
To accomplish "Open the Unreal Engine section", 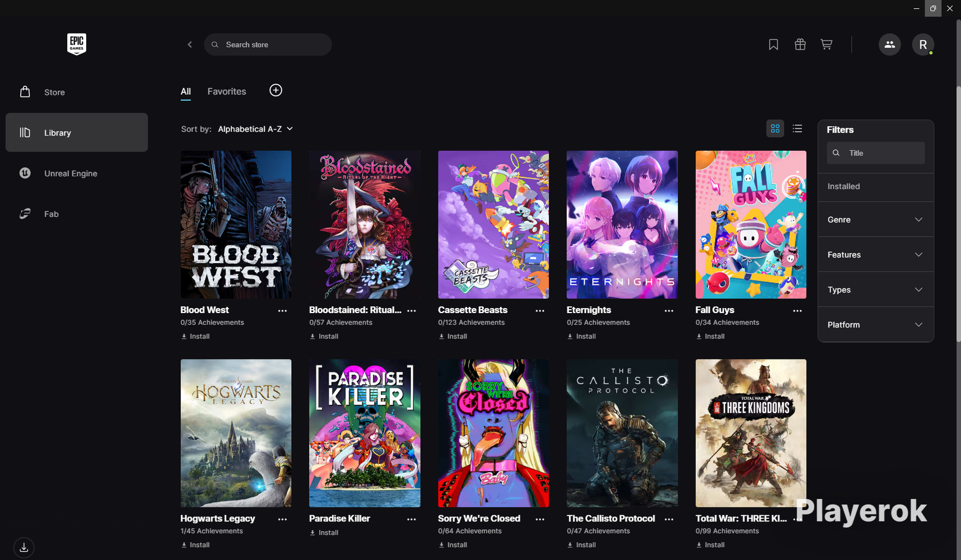I will point(77,173).
